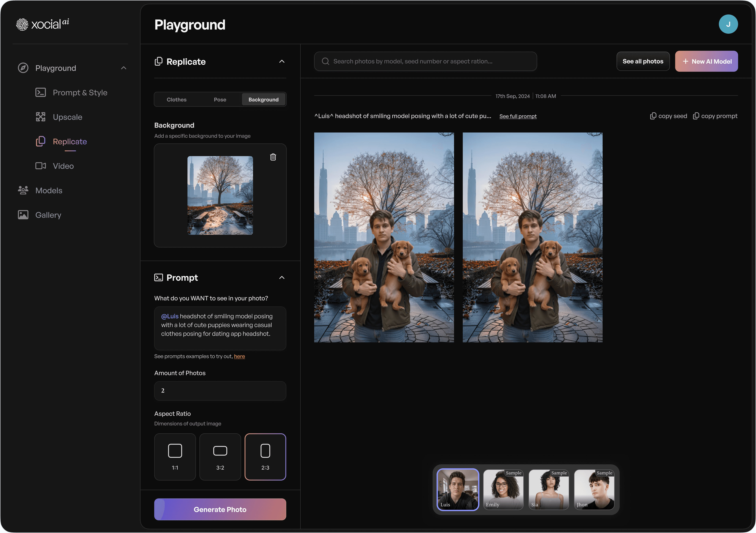Image resolution: width=756 pixels, height=533 pixels.
Task: Click the @Luis mention in prompt
Action: coord(170,316)
